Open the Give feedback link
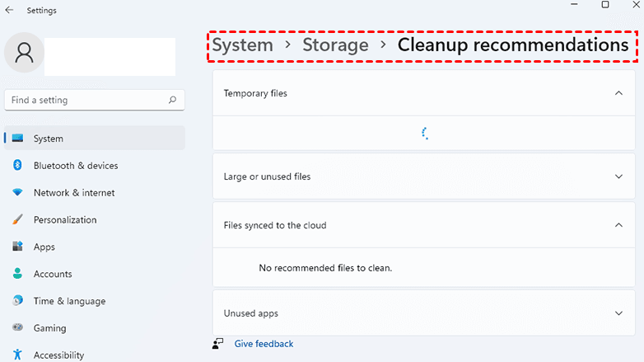644x362 pixels. pyautogui.click(x=264, y=344)
